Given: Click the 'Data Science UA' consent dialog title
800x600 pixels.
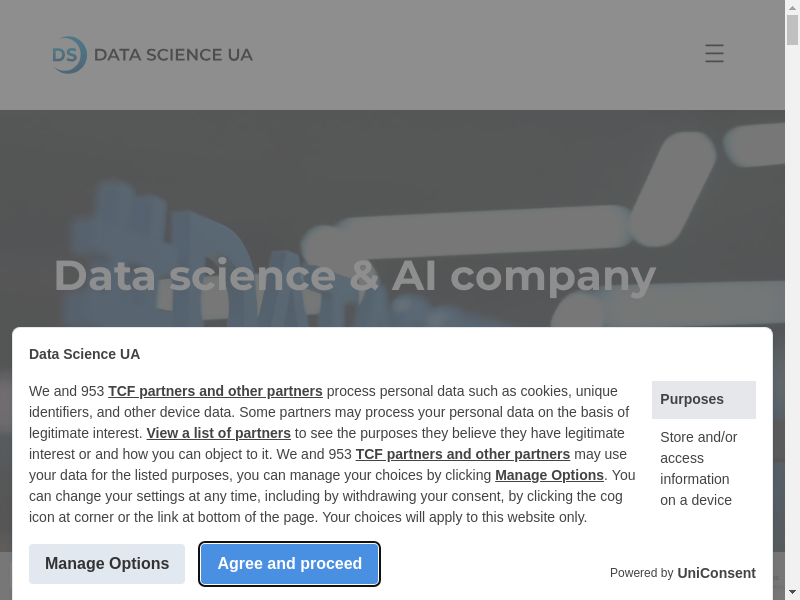Looking at the screenshot, I should pyautogui.click(x=84, y=354).
